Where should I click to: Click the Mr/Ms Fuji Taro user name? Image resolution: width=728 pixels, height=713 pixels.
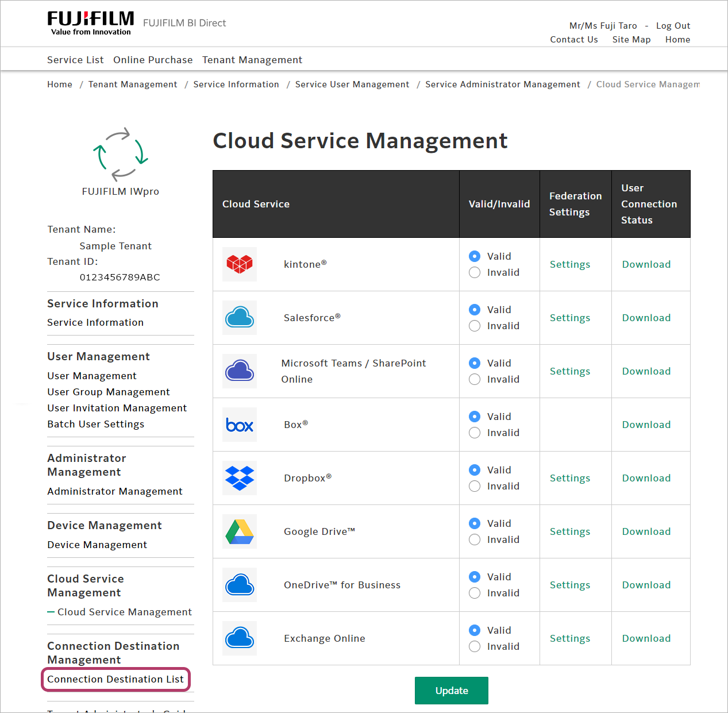[603, 26]
